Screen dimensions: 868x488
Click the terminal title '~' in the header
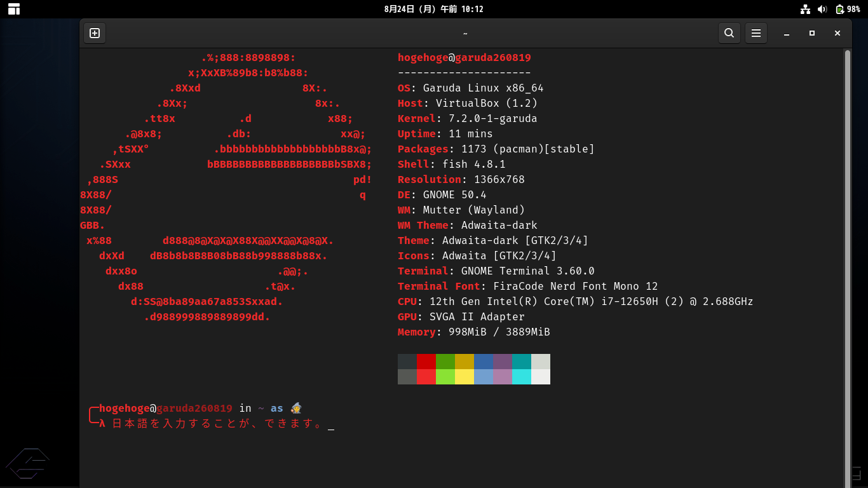click(465, 33)
